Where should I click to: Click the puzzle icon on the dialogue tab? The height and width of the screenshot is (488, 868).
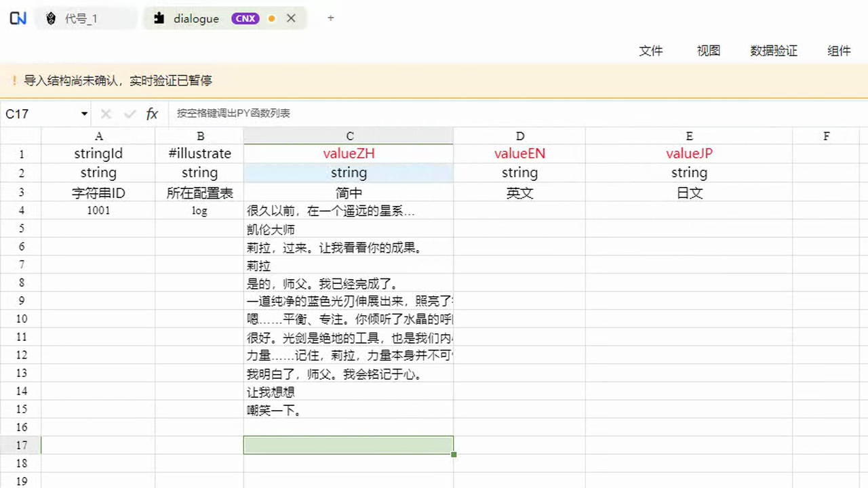coord(159,18)
